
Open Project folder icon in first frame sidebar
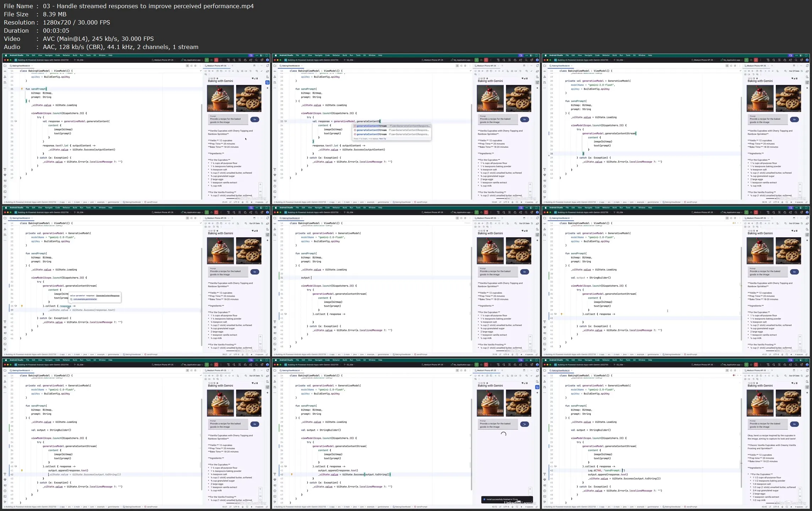click(5, 66)
